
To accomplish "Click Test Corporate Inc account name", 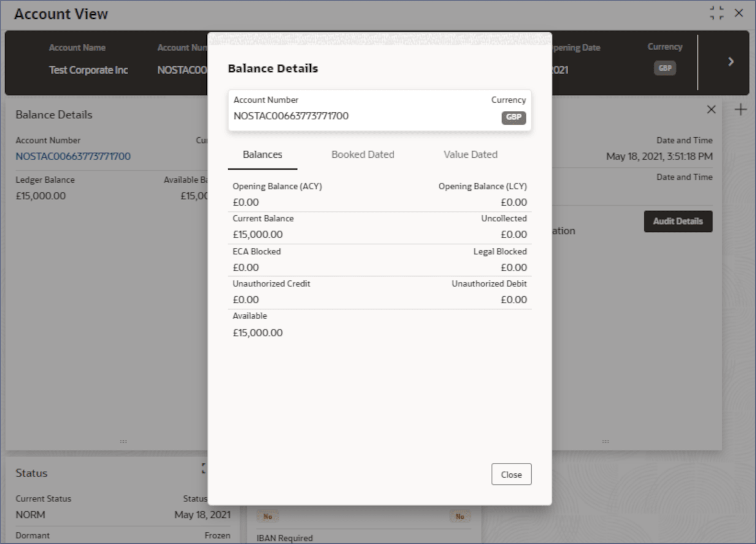I will 88,70.
